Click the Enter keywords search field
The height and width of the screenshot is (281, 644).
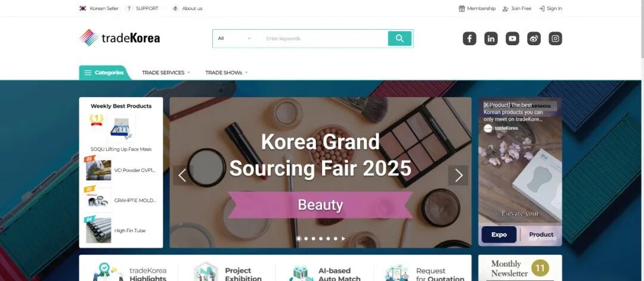[324, 39]
